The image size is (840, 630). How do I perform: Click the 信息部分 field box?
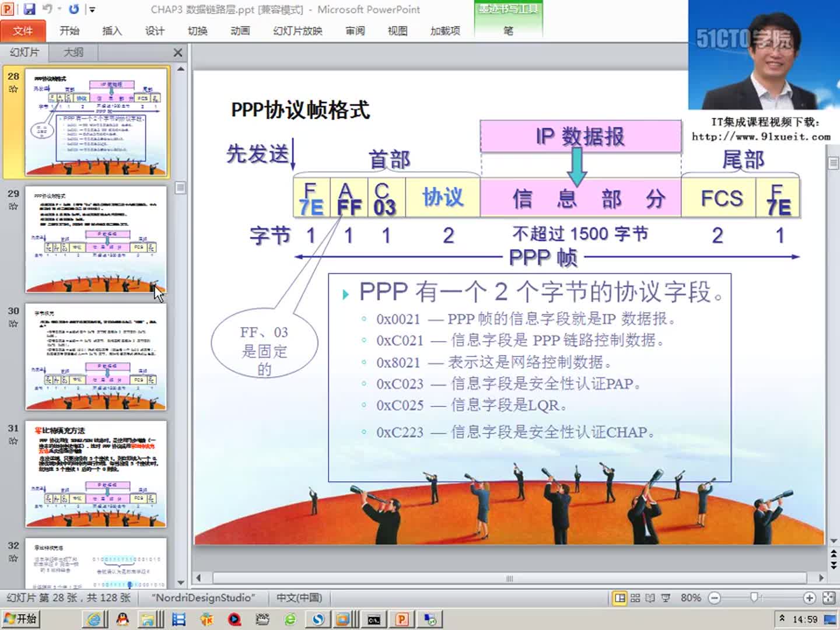581,198
